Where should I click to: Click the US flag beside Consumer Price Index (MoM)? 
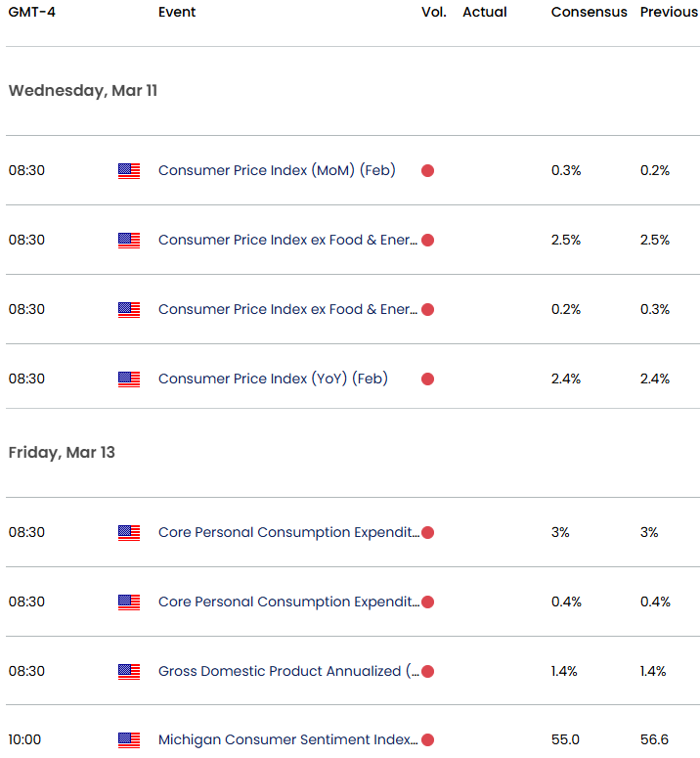[x=129, y=171]
